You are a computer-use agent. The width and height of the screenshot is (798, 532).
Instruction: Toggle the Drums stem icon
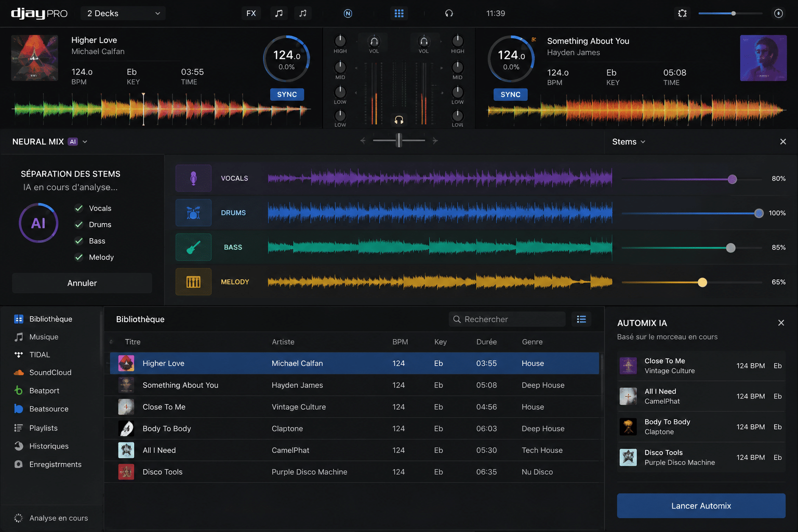pos(193,212)
